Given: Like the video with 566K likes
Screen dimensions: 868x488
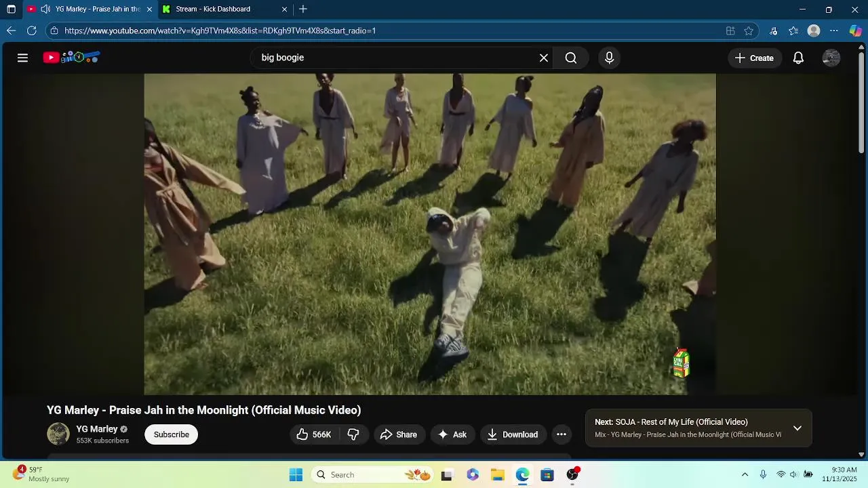Looking at the screenshot, I should (x=314, y=434).
